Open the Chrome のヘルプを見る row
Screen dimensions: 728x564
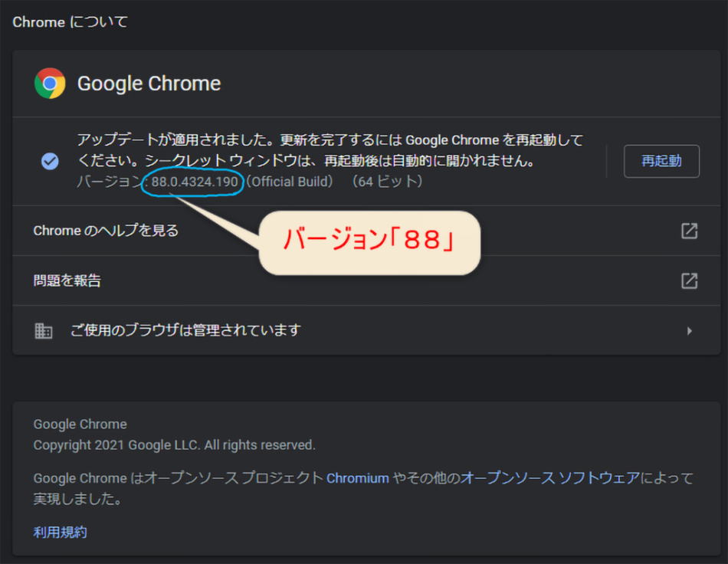pos(366,231)
